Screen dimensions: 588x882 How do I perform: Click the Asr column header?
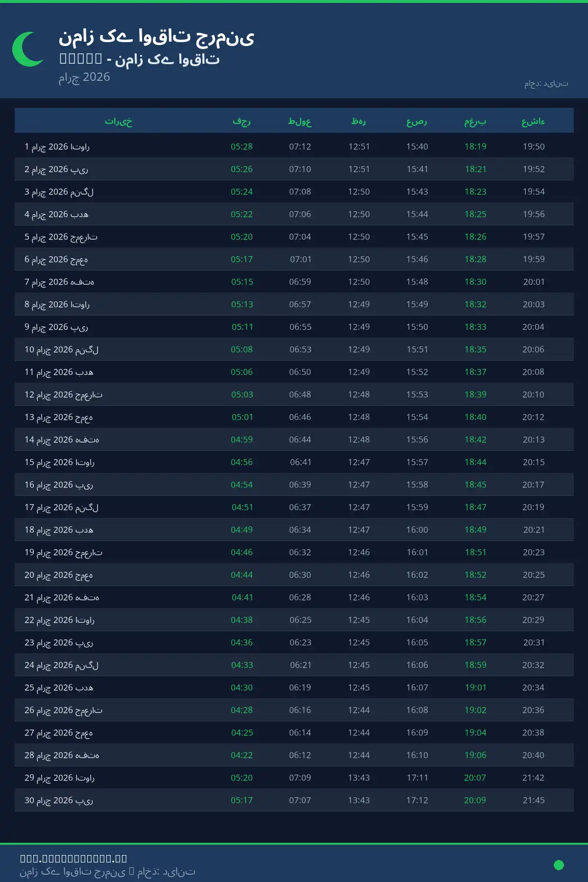pos(417,121)
